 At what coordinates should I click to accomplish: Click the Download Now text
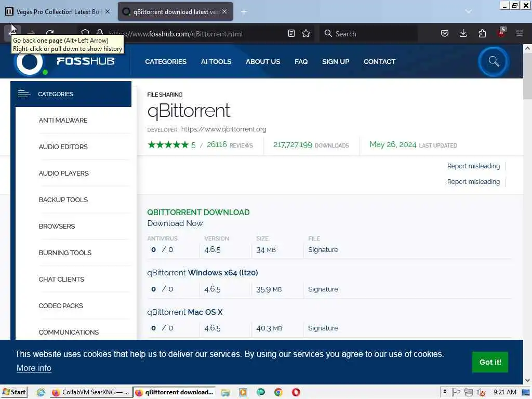pyautogui.click(x=175, y=223)
